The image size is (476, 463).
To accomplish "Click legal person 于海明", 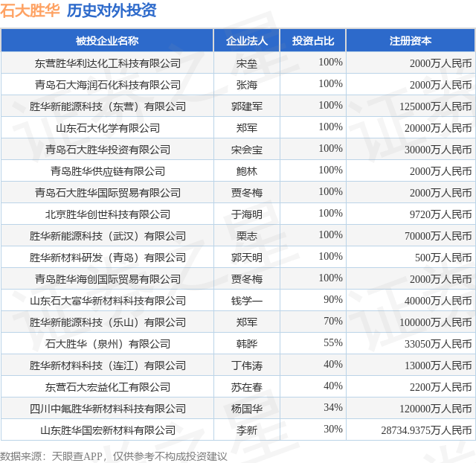I will point(246,214).
